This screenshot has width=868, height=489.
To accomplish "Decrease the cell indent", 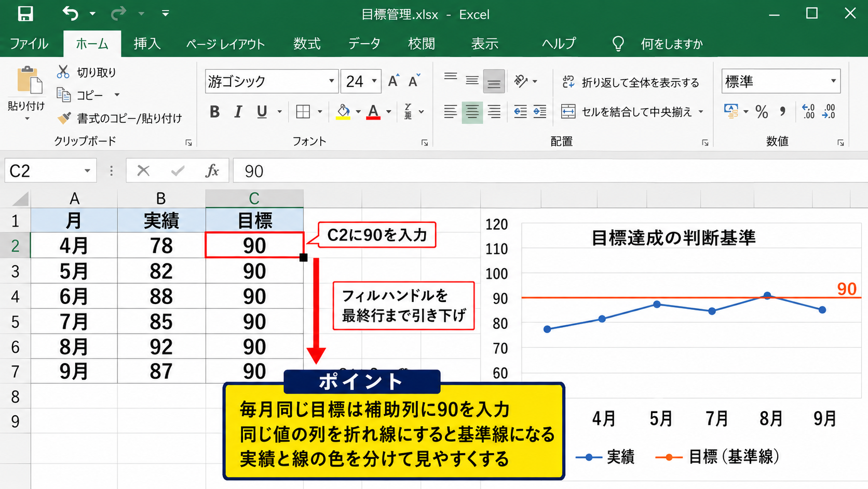I will point(520,112).
